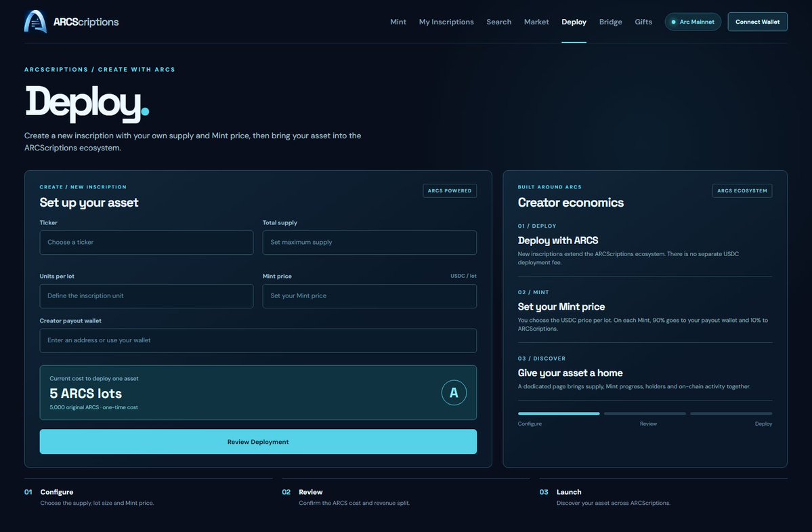
Task: Click the 'BUILT AROUND ARCS' label
Action: pos(549,187)
